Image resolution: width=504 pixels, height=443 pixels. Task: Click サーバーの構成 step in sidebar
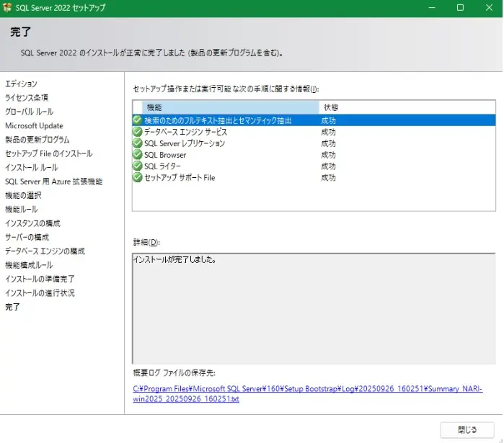27,237
